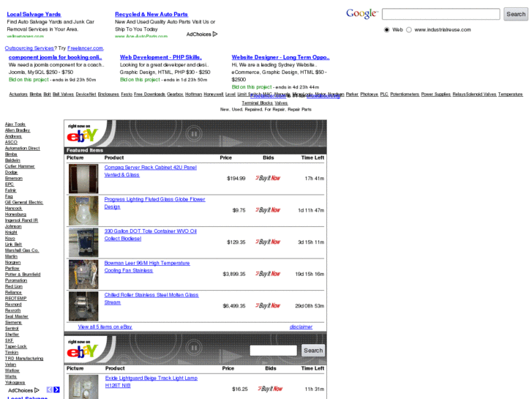Click the eBay widget Search button
This screenshot has width=532, height=399.
point(313,351)
